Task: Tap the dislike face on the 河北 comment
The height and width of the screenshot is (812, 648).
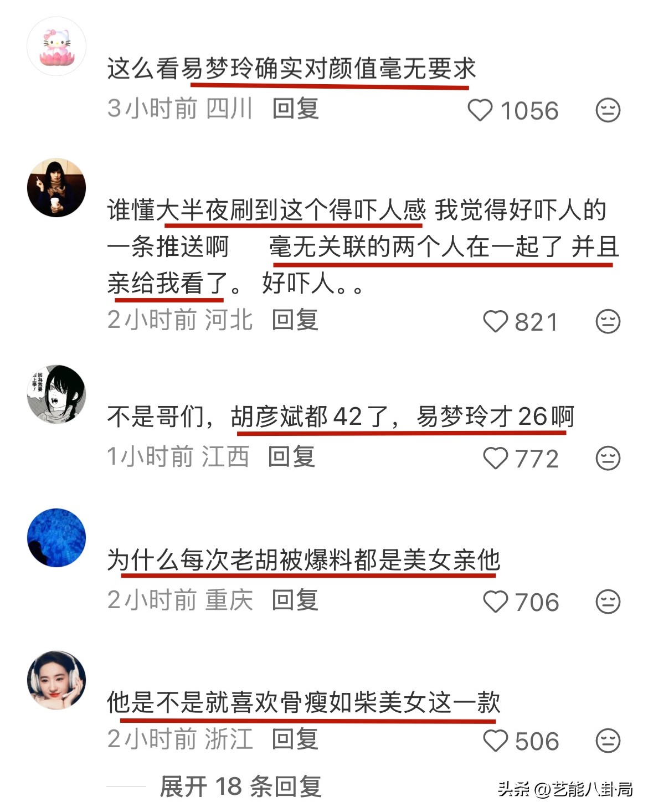Action: 608,321
